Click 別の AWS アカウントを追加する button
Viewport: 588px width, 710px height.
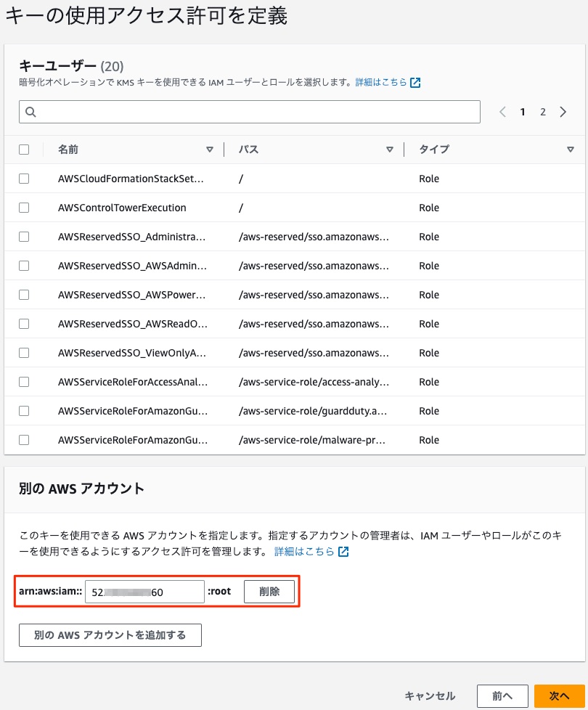pyautogui.click(x=110, y=634)
